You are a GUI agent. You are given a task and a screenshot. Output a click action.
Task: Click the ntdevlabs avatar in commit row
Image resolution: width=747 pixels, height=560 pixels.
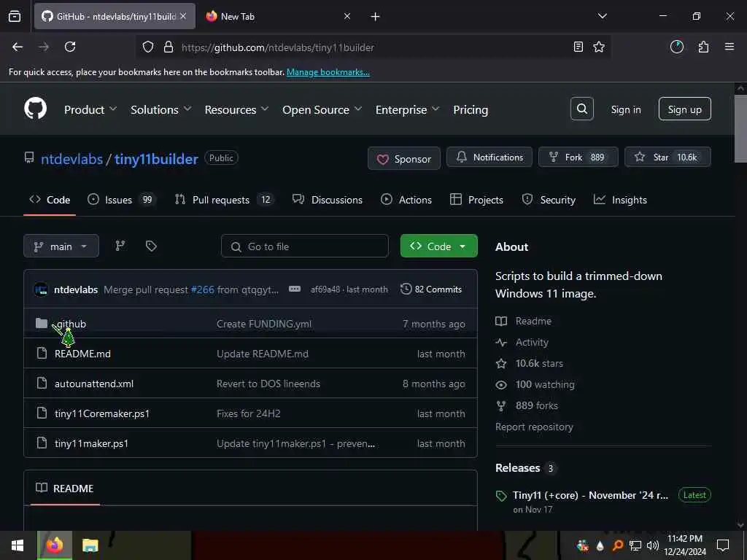pyautogui.click(x=41, y=289)
